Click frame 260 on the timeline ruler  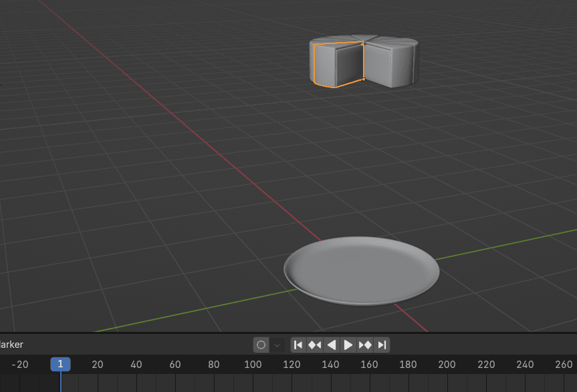pos(564,365)
